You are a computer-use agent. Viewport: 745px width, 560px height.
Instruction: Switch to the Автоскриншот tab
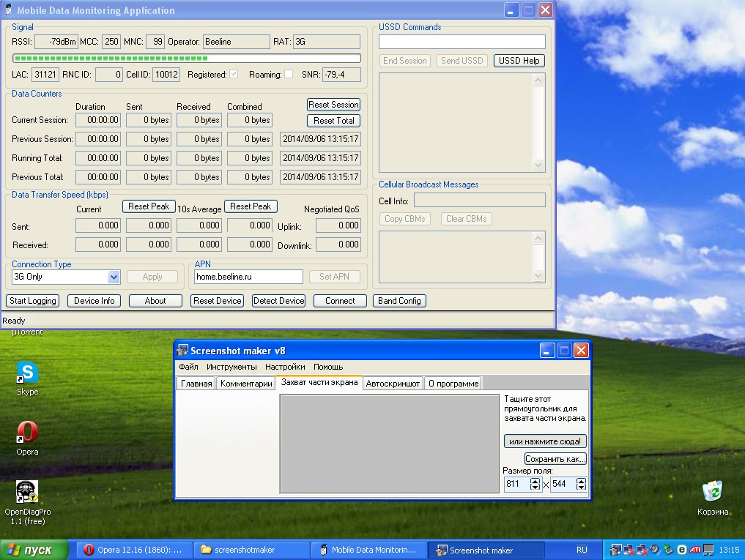(393, 384)
